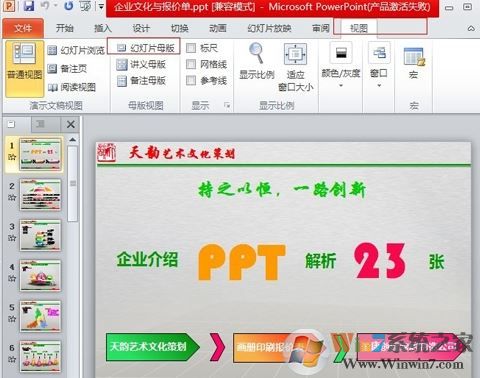
Task: Click the Save icon in quick access toolbar
Action: pyautogui.click(x=29, y=6)
